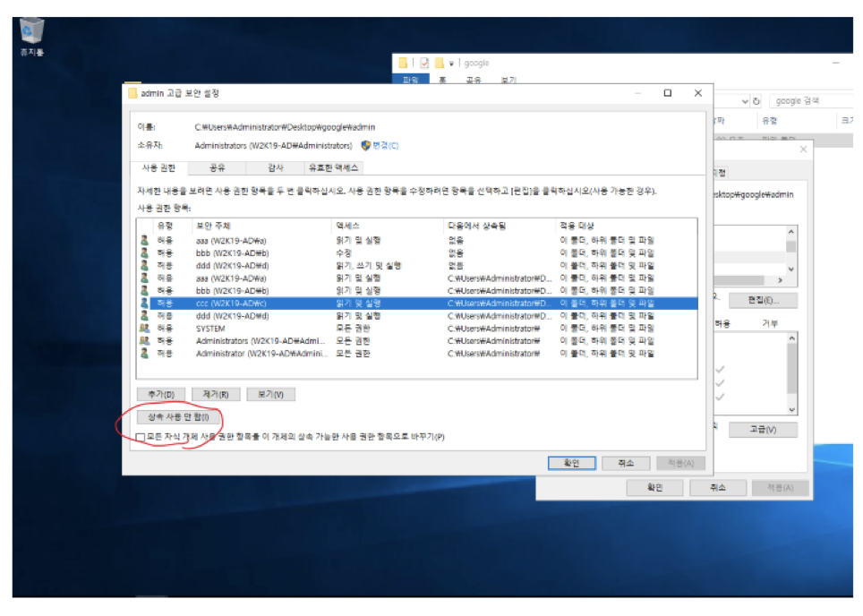Screen dimensions: 863x616
Task: Expand the Explorer address bar history chevron
Action: tap(745, 101)
